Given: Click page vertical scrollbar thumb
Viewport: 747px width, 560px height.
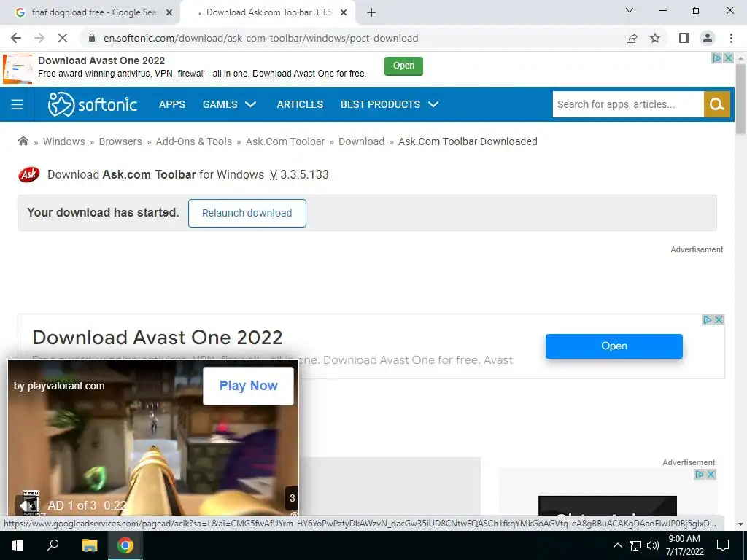Looking at the screenshot, I should click(740, 98).
